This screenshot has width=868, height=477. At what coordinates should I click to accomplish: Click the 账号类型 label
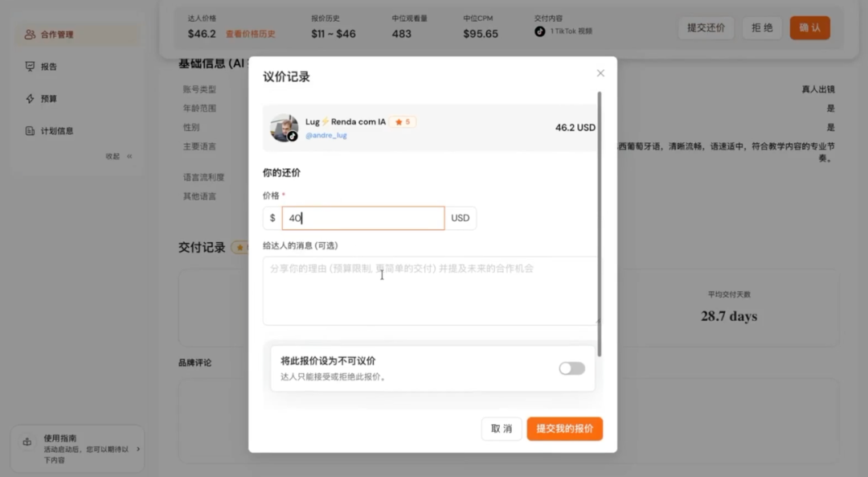[x=199, y=89]
